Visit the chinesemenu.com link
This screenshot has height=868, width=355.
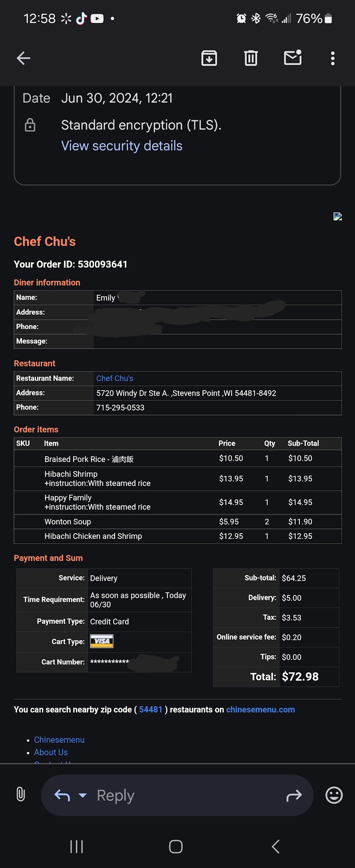pyautogui.click(x=260, y=709)
